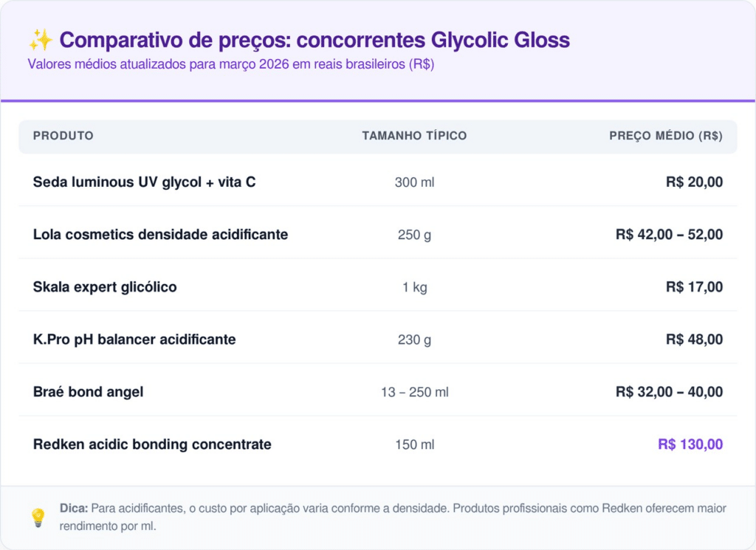756x550 pixels.
Task: Click Skala expert glicólico product name
Action: pos(105,287)
